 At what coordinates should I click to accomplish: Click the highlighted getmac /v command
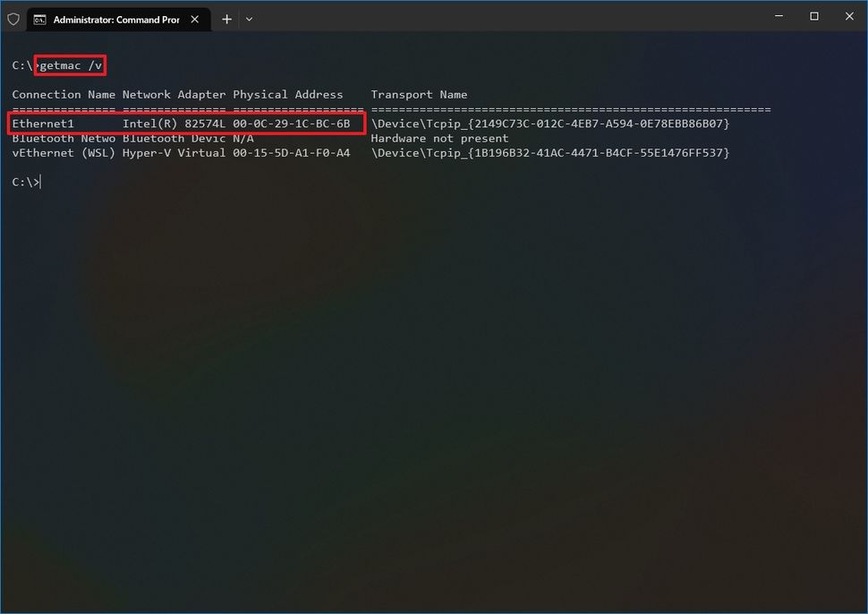[69, 64]
